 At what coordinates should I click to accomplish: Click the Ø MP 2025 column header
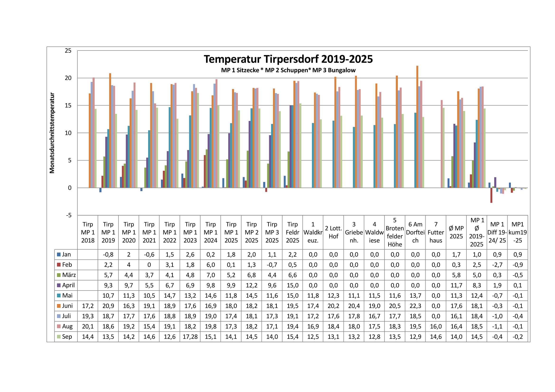pos(456,232)
